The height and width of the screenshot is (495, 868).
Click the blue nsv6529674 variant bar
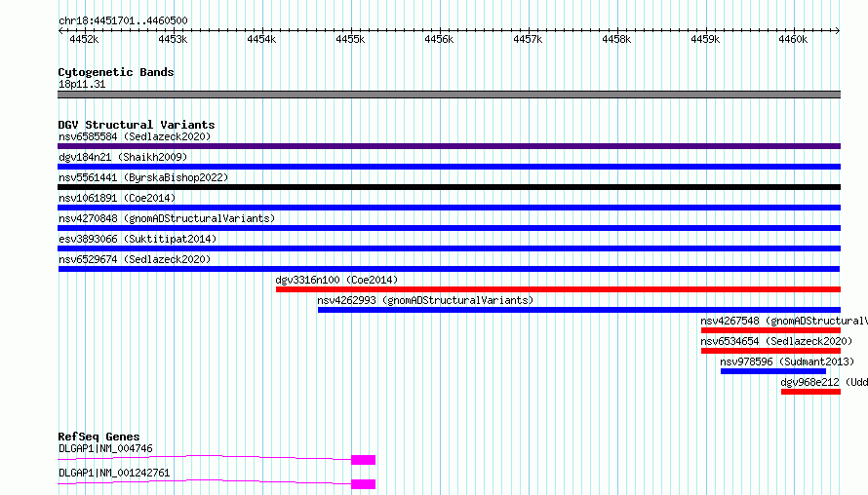(x=449, y=269)
